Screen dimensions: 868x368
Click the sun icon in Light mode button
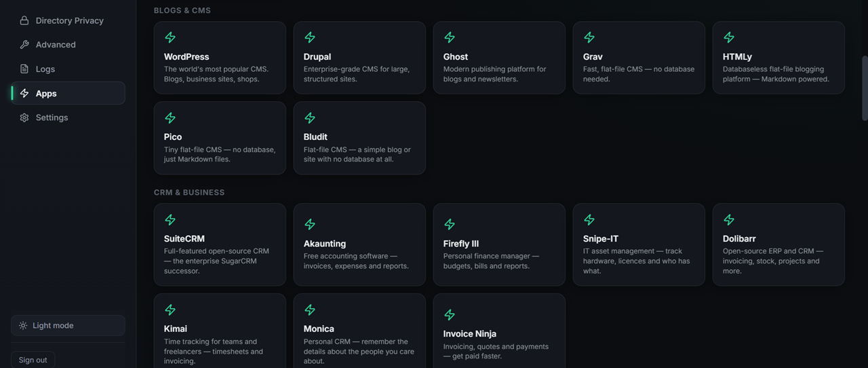23,326
